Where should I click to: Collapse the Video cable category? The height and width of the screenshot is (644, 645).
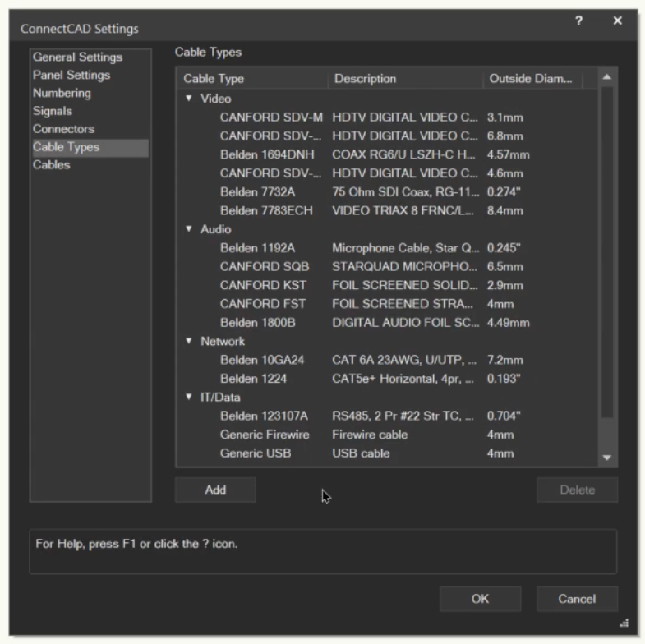coord(189,99)
